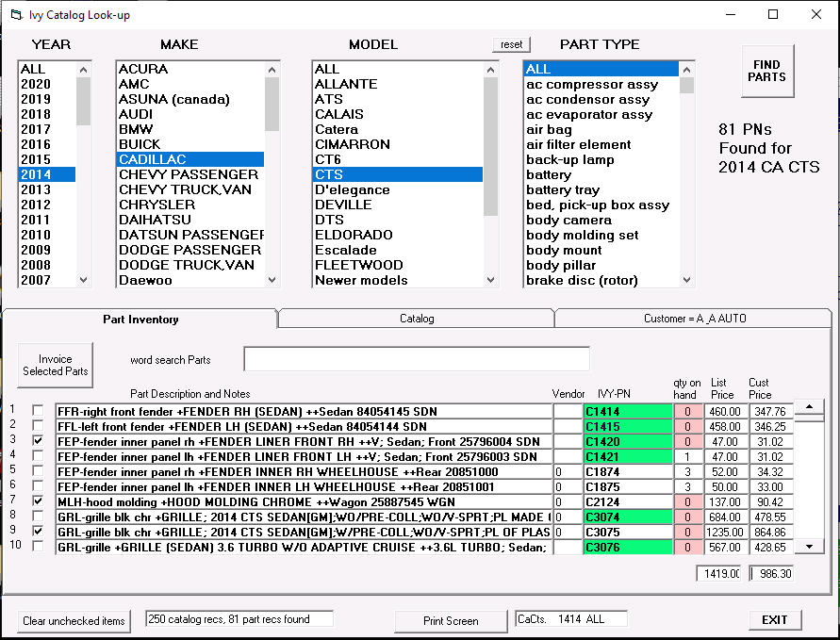Image resolution: width=840 pixels, height=640 pixels.
Task: Open the Customer = A_A AUTO tab
Action: pos(694,319)
